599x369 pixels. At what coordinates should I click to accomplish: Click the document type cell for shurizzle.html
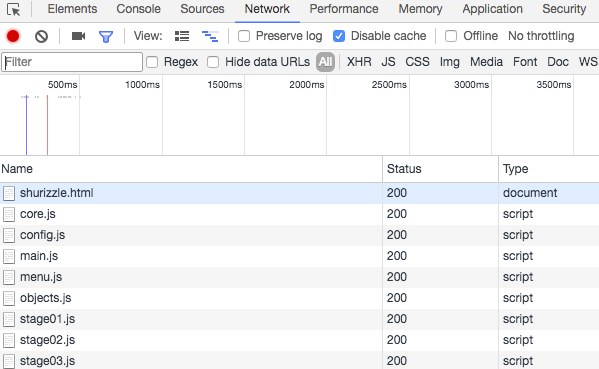tap(549, 193)
